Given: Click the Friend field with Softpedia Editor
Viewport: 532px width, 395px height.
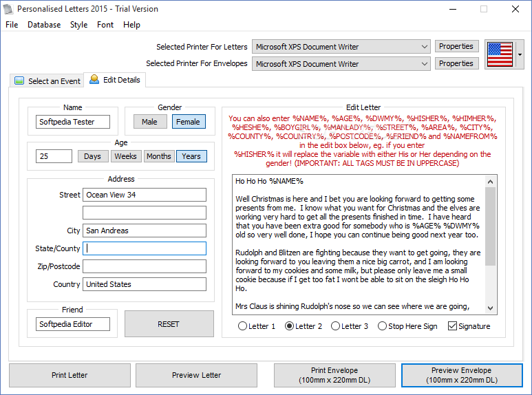Looking at the screenshot, I should point(73,324).
